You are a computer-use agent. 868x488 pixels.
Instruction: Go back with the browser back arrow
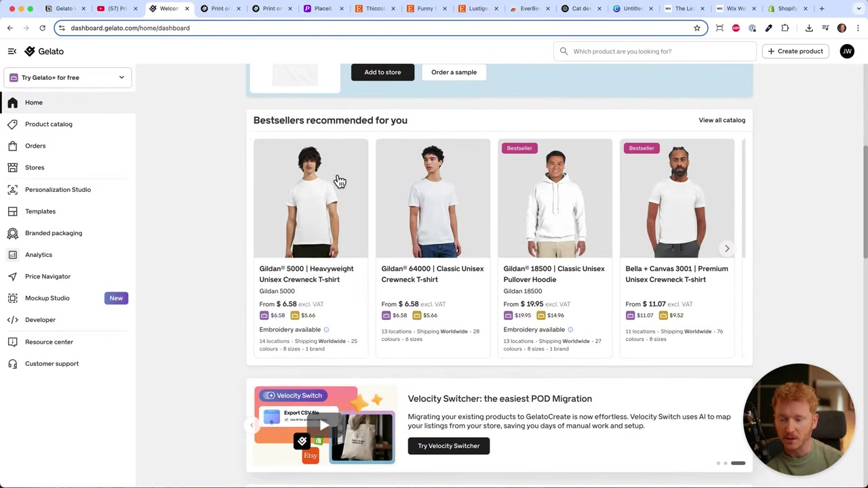coord(9,28)
